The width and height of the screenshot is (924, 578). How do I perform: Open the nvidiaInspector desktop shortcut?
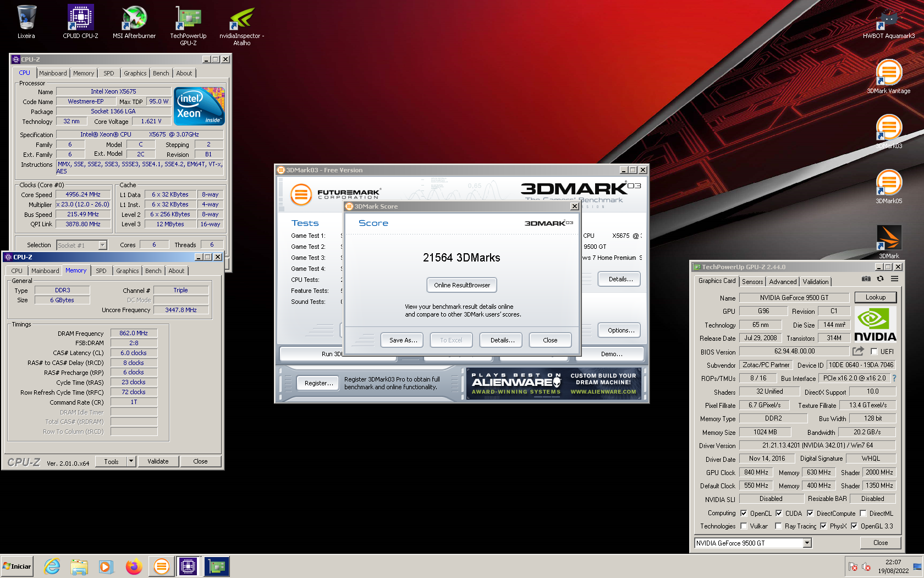[x=241, y=25]
